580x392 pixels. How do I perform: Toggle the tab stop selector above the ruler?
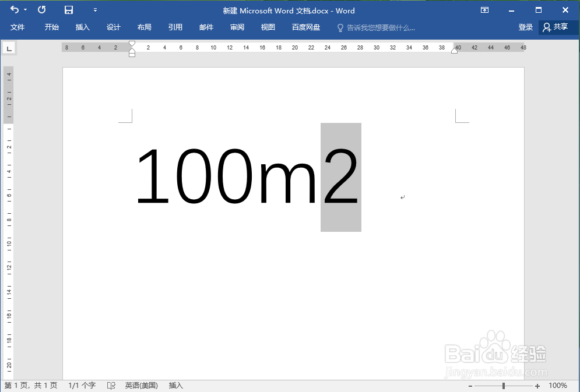tap(9, 48)
